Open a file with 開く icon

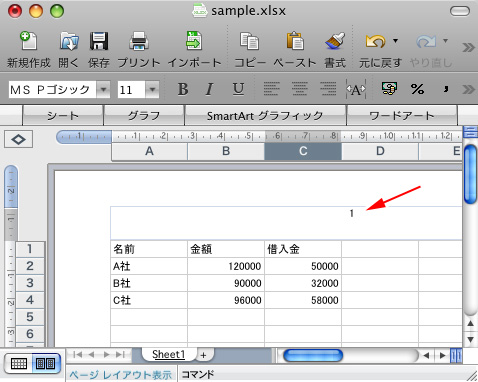click(69, 41)
